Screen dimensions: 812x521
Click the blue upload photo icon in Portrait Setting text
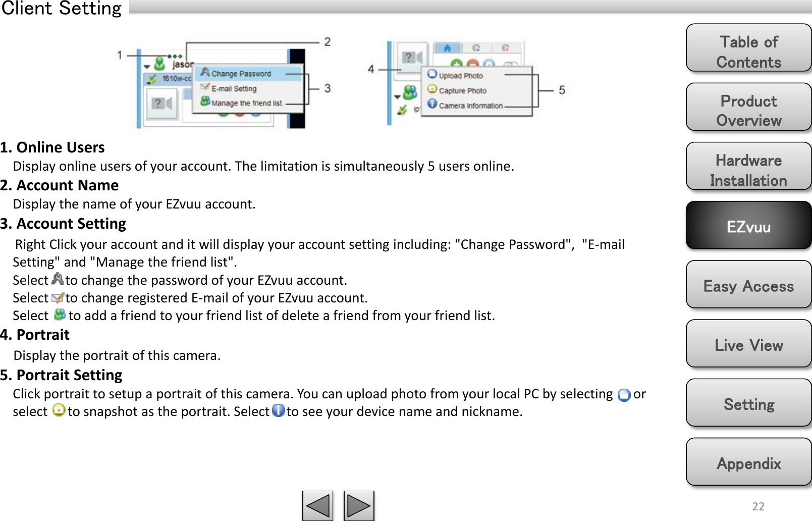(624, 395)
